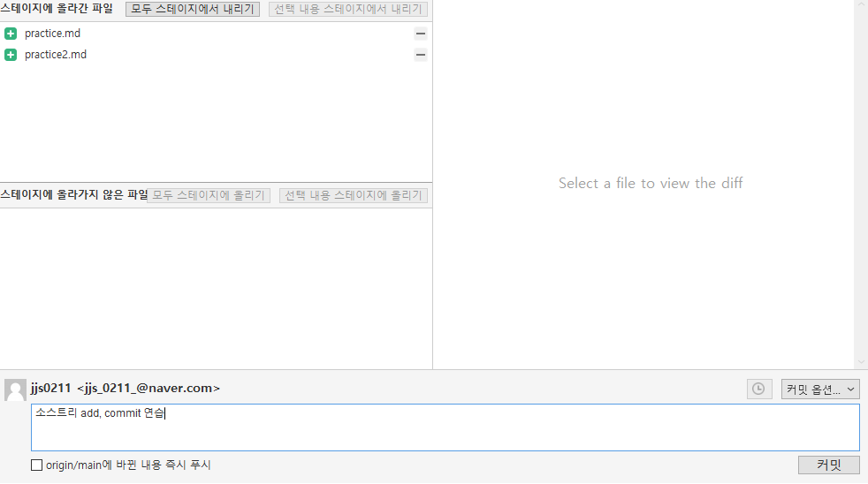Viewport: 868px width, 484px height.
Task: Unstage practice2.md with its minus button
Action: tap(421, 55)
